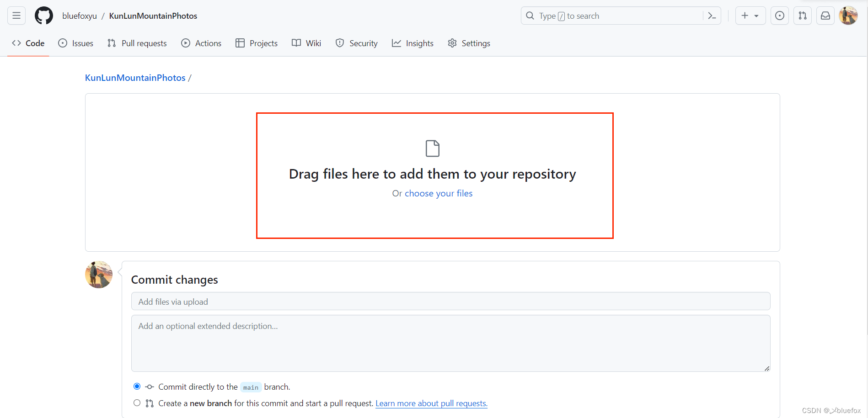Viewport: 868px width, 418px height.
Task: Open the Actions tab
Action: (x=208, y=43)
